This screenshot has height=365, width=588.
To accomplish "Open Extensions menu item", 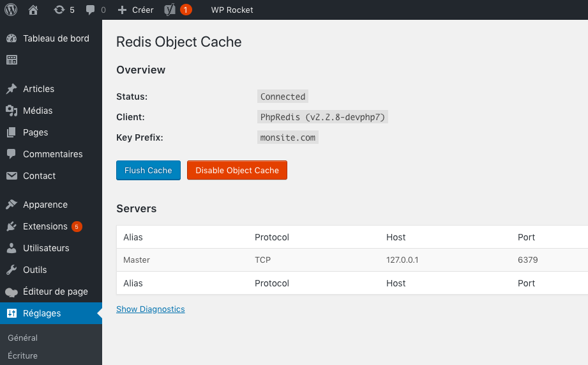I will (x=45, y=226).
